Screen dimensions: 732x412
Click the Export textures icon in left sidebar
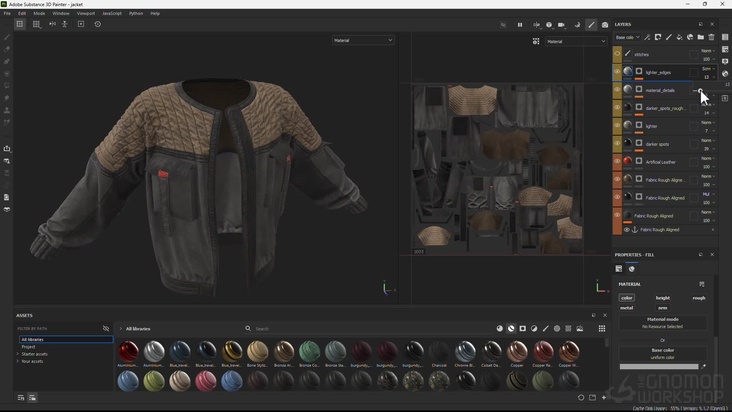click(7, 148)
